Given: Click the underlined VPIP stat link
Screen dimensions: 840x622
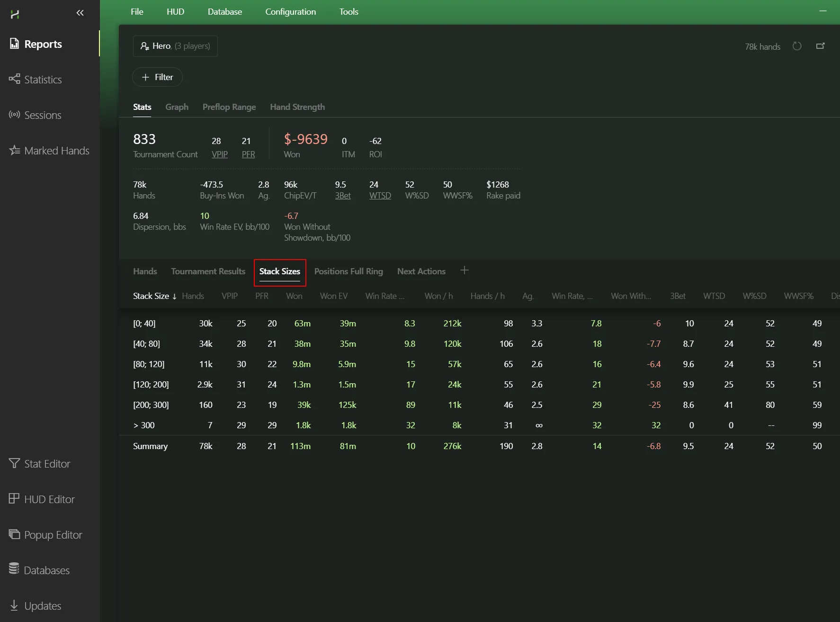Looking at the screenshot, I should pos(219,154).
